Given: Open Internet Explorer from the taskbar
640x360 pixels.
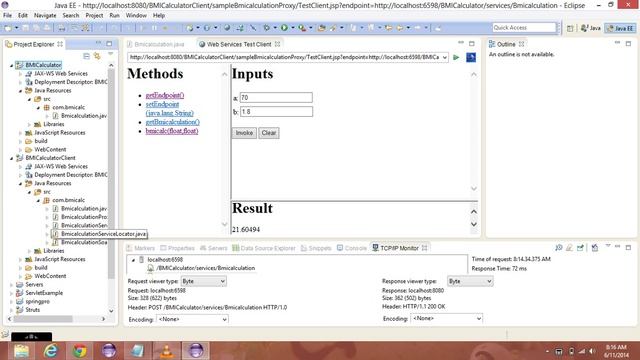Looking at the screenshot, I should [51, 351].
